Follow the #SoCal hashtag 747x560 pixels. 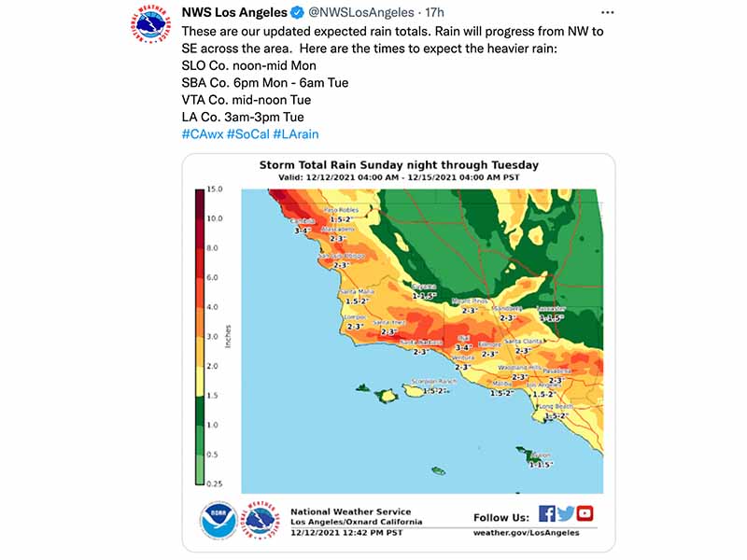coord(248,134)
